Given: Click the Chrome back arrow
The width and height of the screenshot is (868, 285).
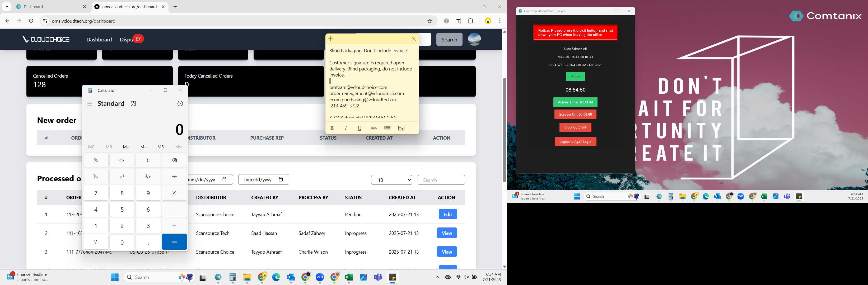Looking at the screenshot, I should (7, 21).
